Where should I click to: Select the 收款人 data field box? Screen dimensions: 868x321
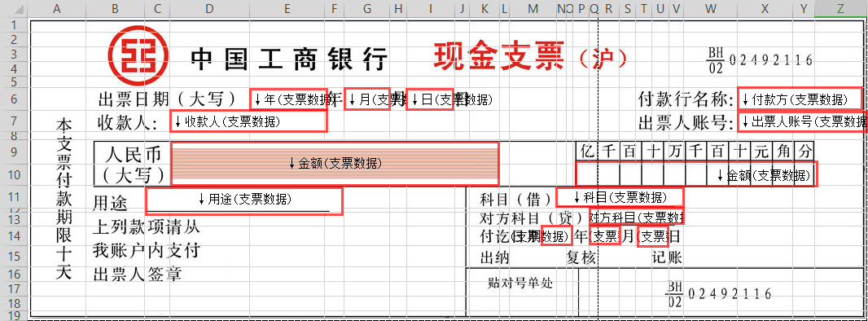point(248,121)
